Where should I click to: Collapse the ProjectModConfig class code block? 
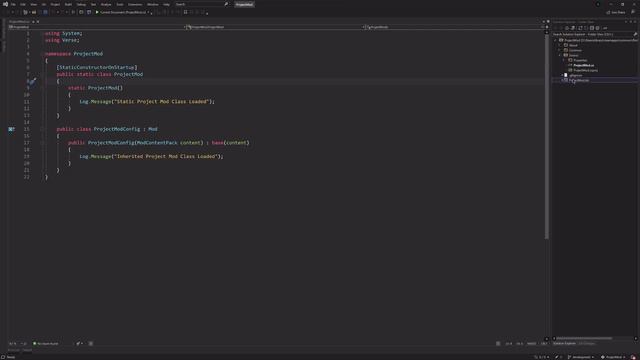point(42,129)
